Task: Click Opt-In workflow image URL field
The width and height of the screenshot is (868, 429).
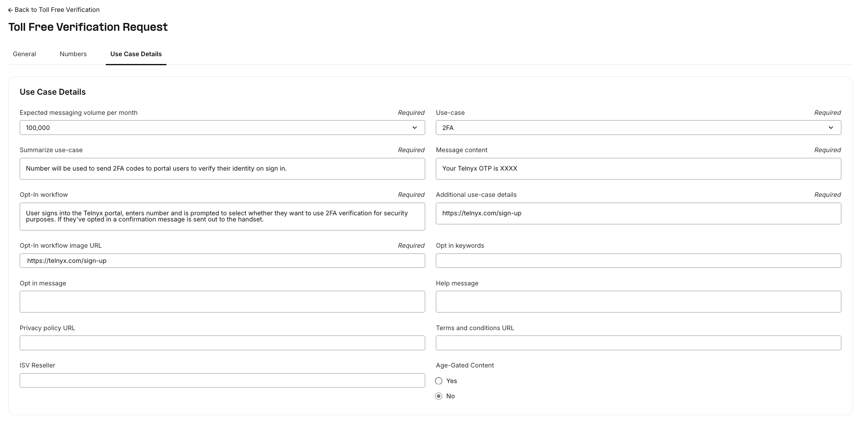Action: coord(222,261)
